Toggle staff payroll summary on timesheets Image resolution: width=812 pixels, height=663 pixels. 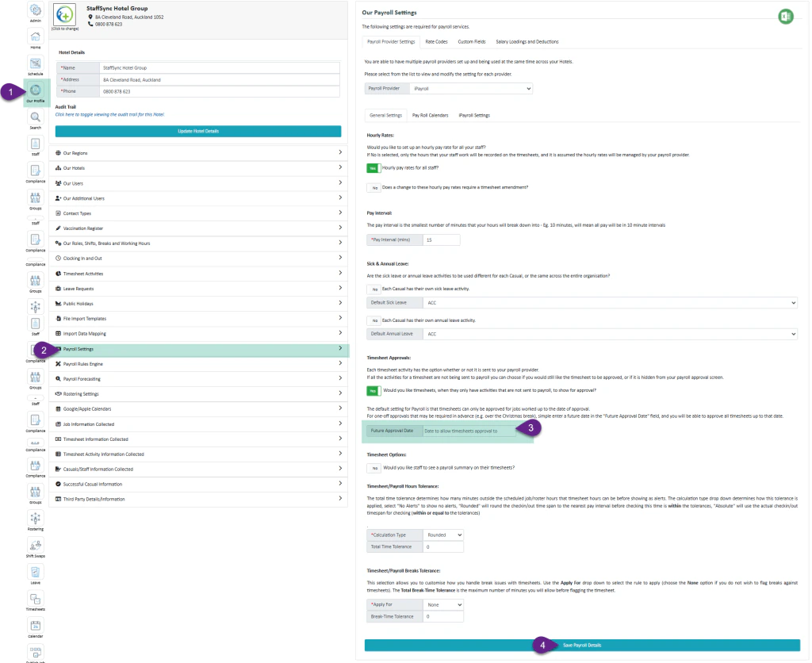coord(373,468)
